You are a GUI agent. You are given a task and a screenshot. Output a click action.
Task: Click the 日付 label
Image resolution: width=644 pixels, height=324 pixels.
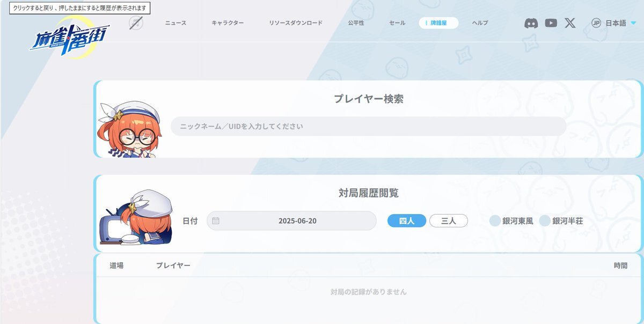pyautogui.click(x=190, y=220)
